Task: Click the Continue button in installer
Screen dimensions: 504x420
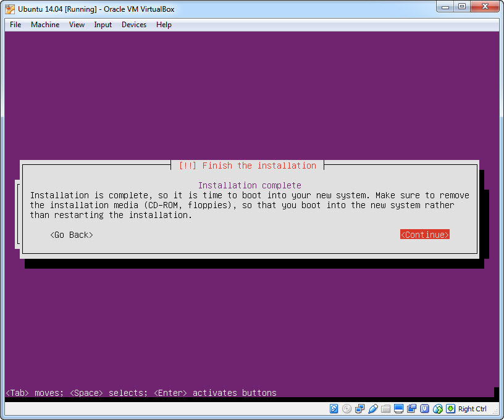Action: click(x=424, y=235)
